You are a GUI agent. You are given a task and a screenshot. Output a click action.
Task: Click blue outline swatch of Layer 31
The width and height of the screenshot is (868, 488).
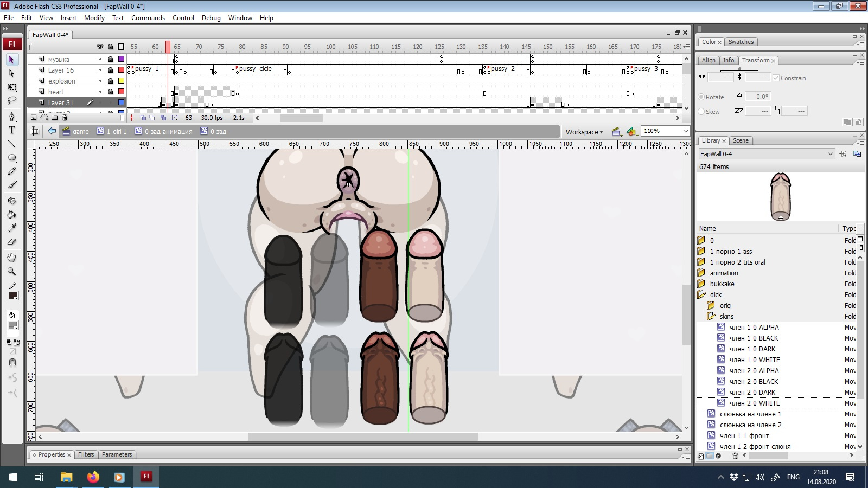pyautogui.click(x=122, y=102)
